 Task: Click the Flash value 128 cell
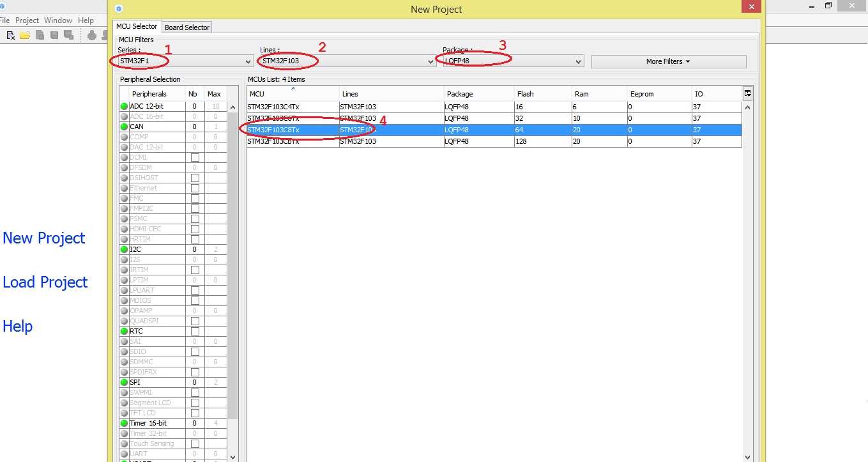pos(543,141)
